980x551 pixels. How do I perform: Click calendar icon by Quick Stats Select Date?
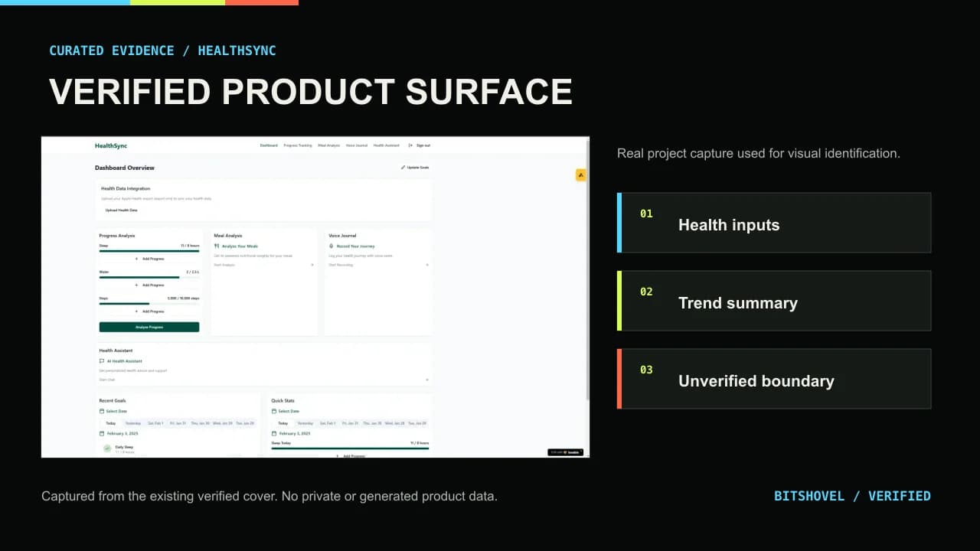(x=274, y=411)
